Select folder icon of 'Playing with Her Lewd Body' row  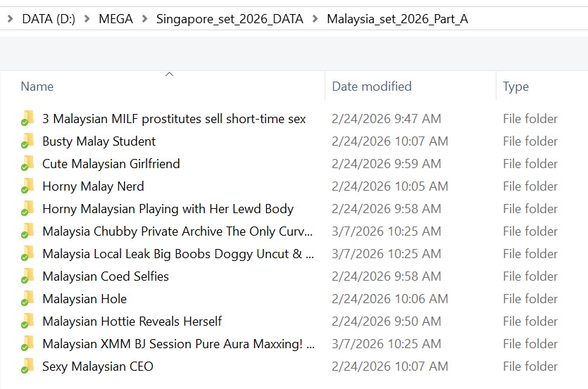click(27, 208)
